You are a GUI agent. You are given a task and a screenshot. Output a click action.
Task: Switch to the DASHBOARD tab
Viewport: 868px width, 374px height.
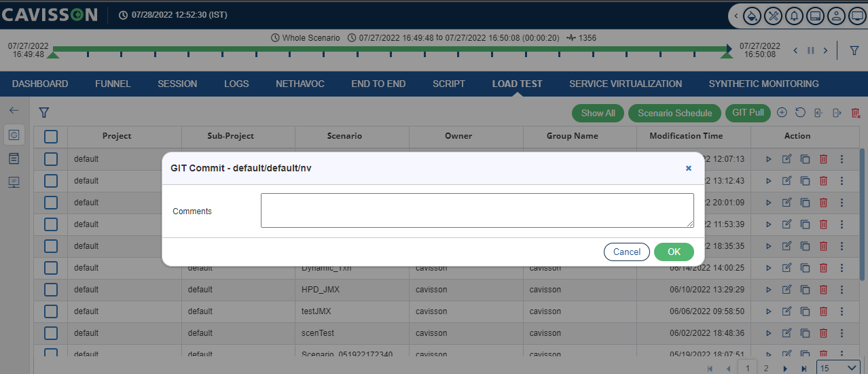(40, 84)
